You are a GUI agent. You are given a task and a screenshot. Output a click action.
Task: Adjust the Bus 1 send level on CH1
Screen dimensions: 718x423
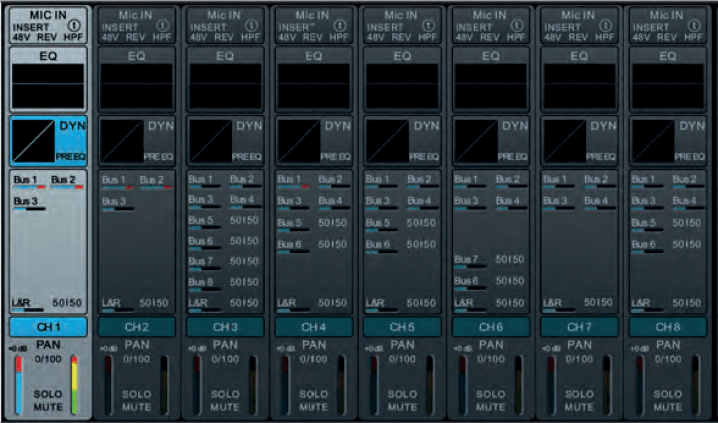[x=30, y=187]
